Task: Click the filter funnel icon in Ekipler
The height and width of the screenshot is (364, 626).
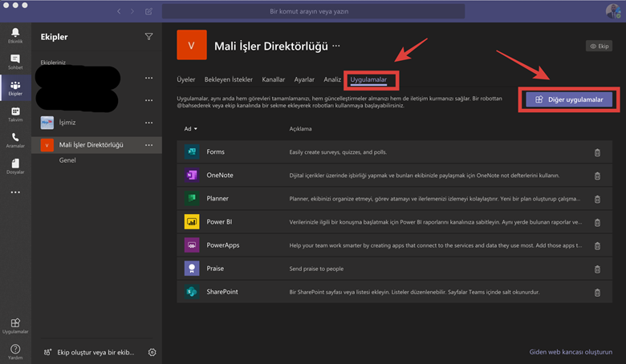Action: click(x=148, y=37)
